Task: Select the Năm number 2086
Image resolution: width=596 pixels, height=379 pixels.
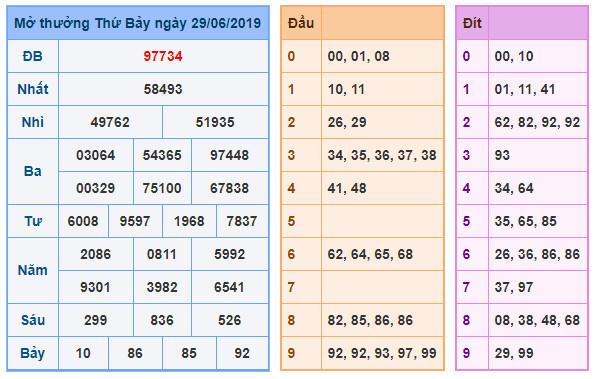Action: [x=96, y=255]
